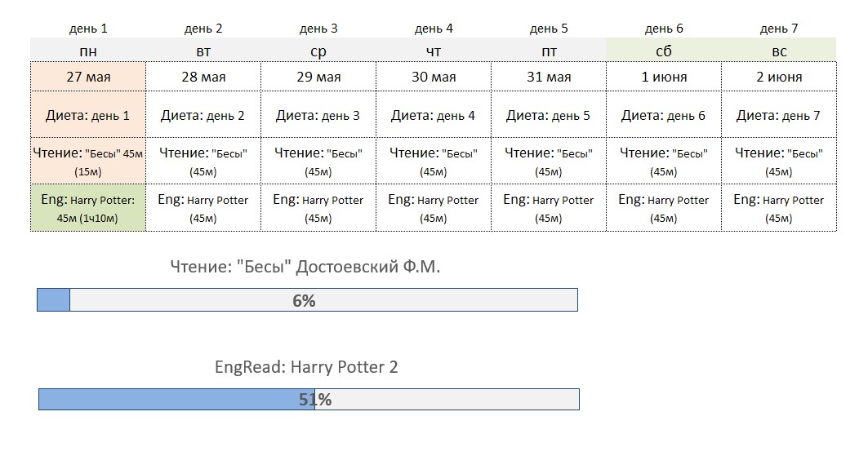The image size is (868, 456).
Task: Click the Диета: день 1 cell
Action: click(x=88, y=115)
